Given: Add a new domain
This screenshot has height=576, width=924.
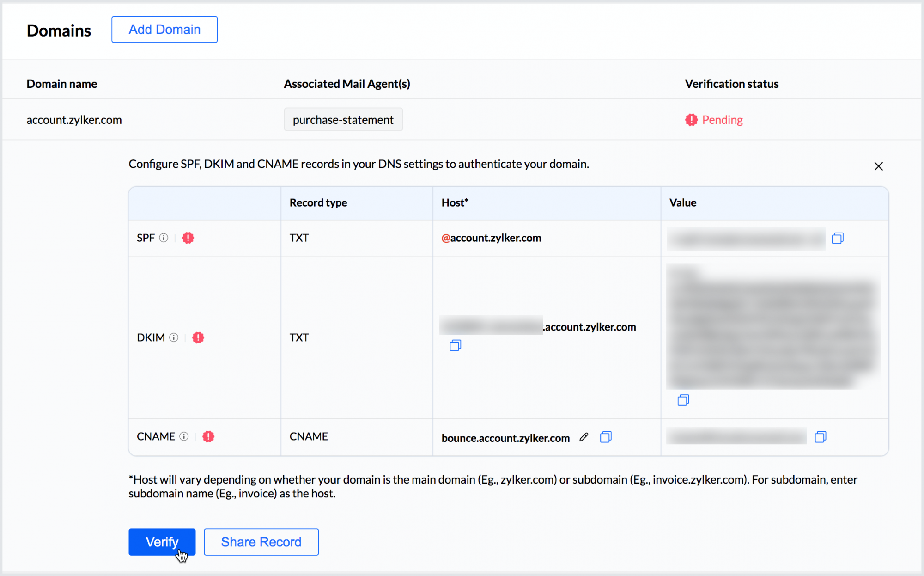Looking at the screenshot, I should pos(164,29).
